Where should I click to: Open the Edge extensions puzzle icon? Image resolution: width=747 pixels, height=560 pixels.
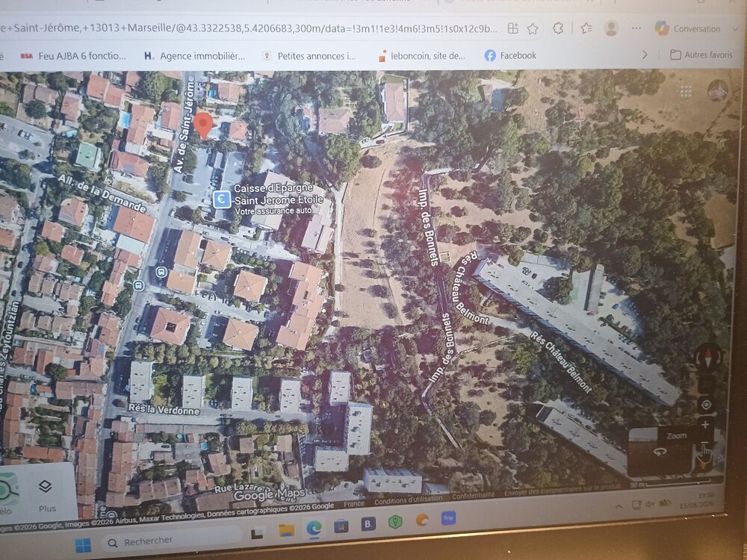click(x=558, y=28)
